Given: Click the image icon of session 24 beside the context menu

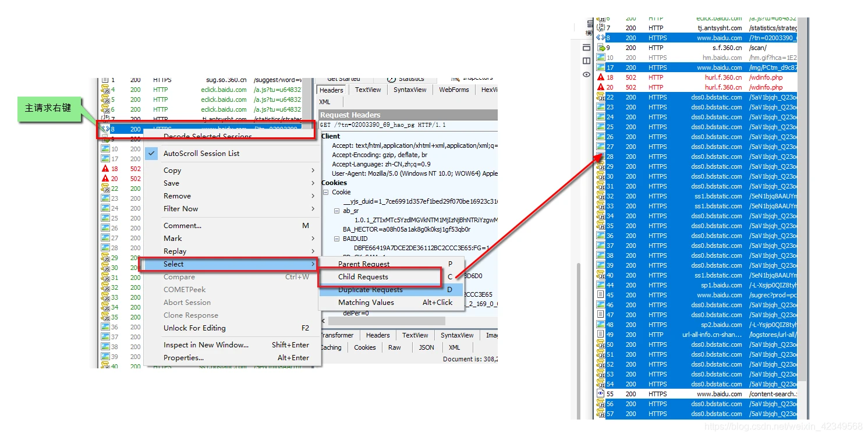Looking at the screenshot, I should point(105,208).
